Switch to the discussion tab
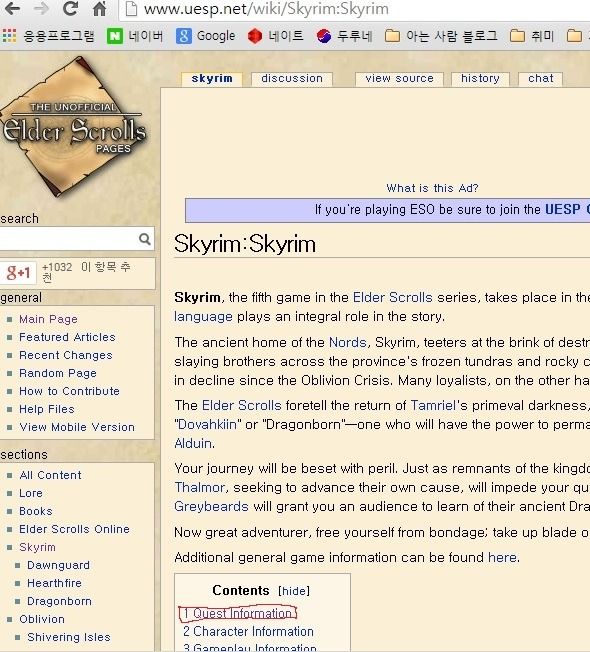This screenshot has width=590, height=652. pyautogui.click(x=292, y=79)
